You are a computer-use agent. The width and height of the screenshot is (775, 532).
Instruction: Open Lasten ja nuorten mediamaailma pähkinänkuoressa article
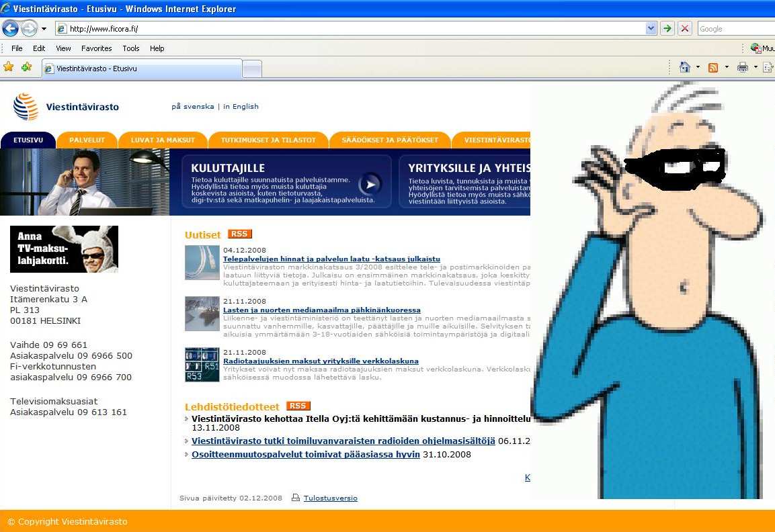322,310
